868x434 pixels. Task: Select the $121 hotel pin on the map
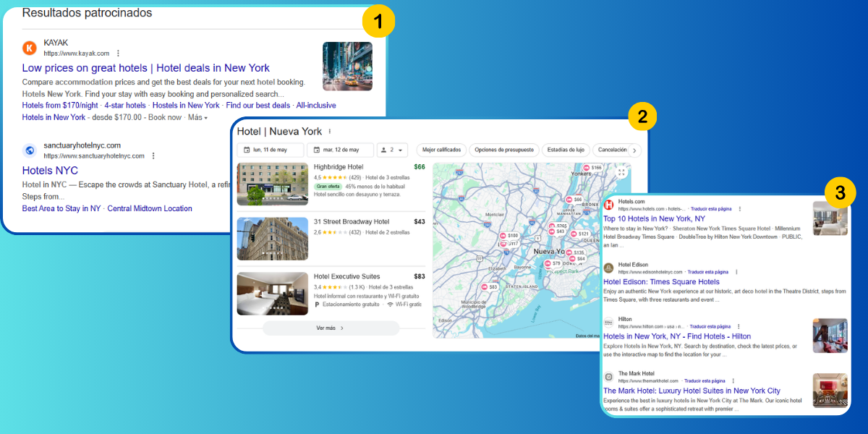pyautogui.click(x=580, y=234)
